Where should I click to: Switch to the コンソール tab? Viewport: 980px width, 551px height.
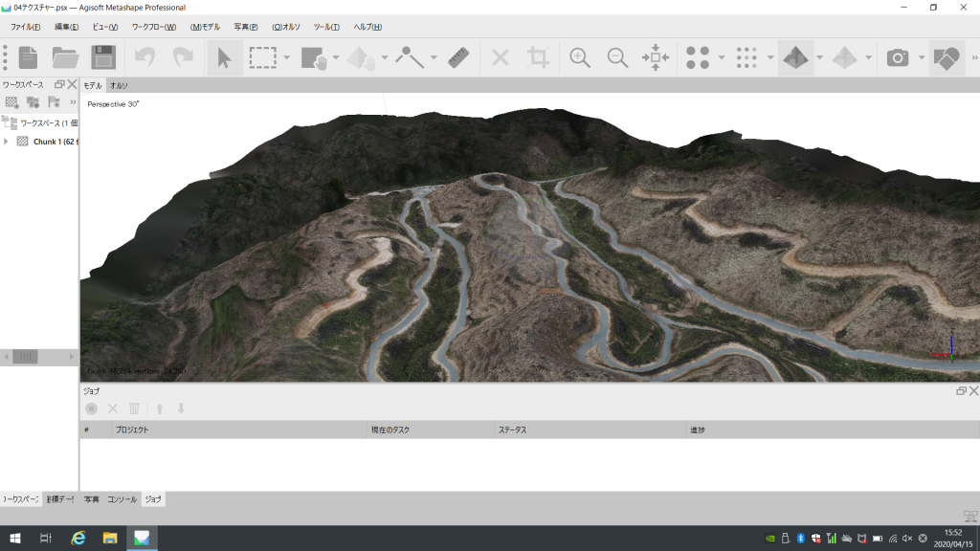(122, 499)
